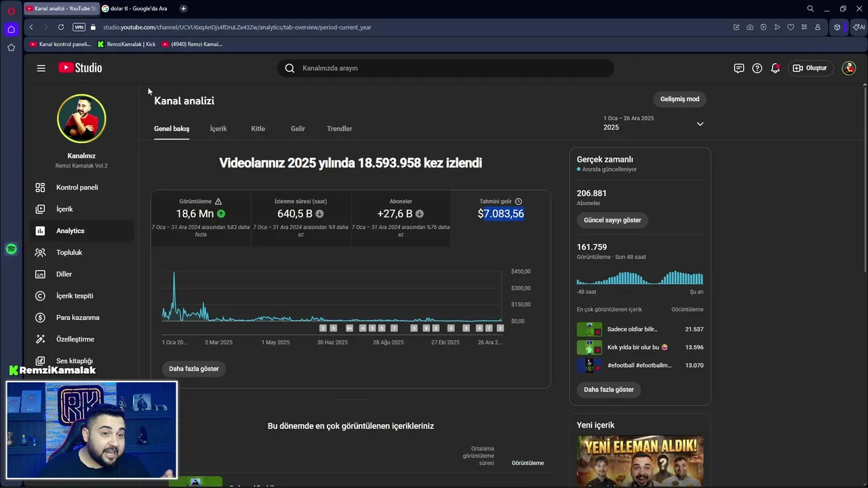Switch to the Kitle tab
The width and height of the screenshot is (868, 488).
point(258,129)
